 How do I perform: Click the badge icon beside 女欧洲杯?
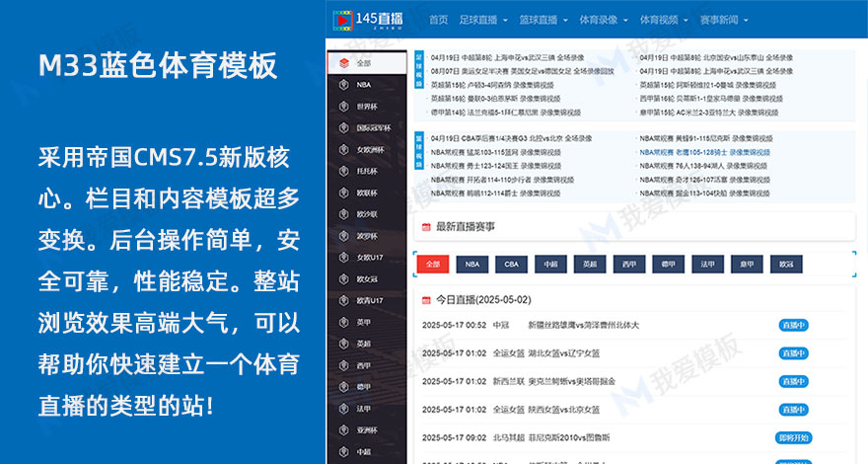(344, 149)
